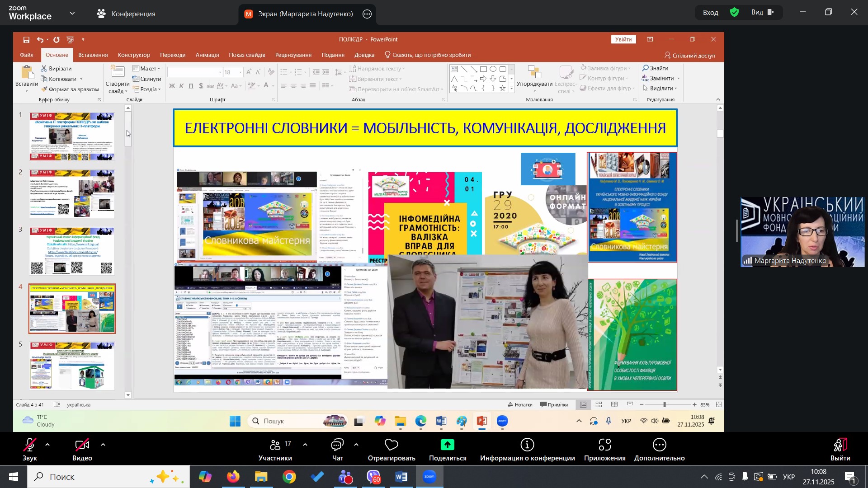Open Microsoft Word from the taskbar

(401, 477)
